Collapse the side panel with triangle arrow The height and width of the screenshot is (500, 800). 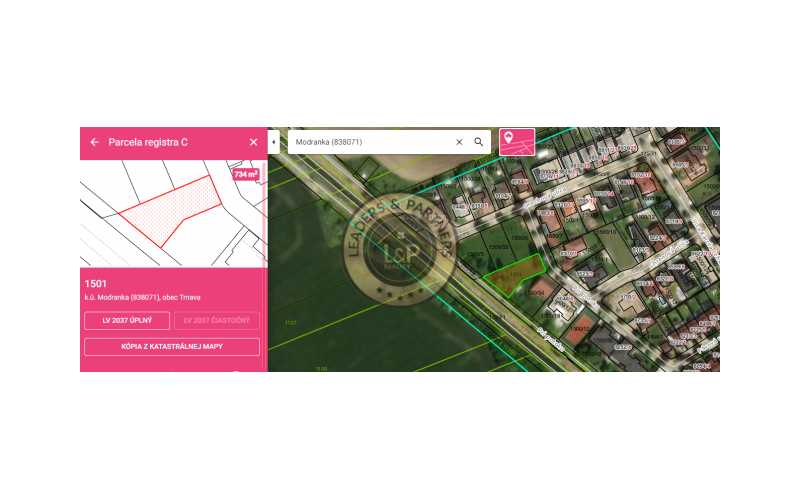(274, 142)
